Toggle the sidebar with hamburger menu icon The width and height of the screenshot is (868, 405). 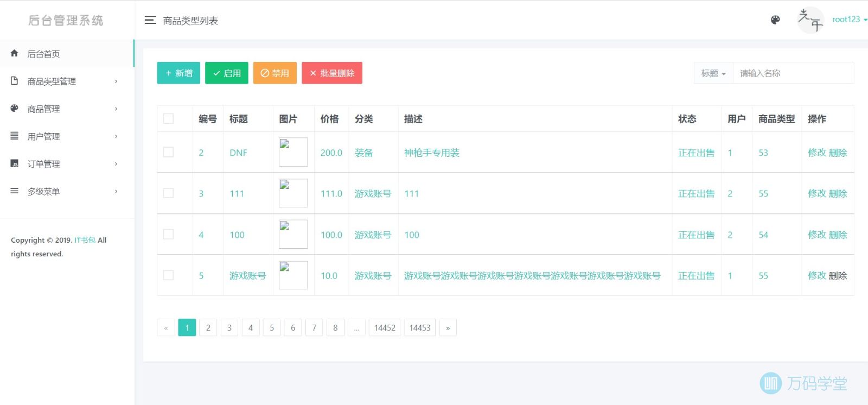tap(150, 20)
